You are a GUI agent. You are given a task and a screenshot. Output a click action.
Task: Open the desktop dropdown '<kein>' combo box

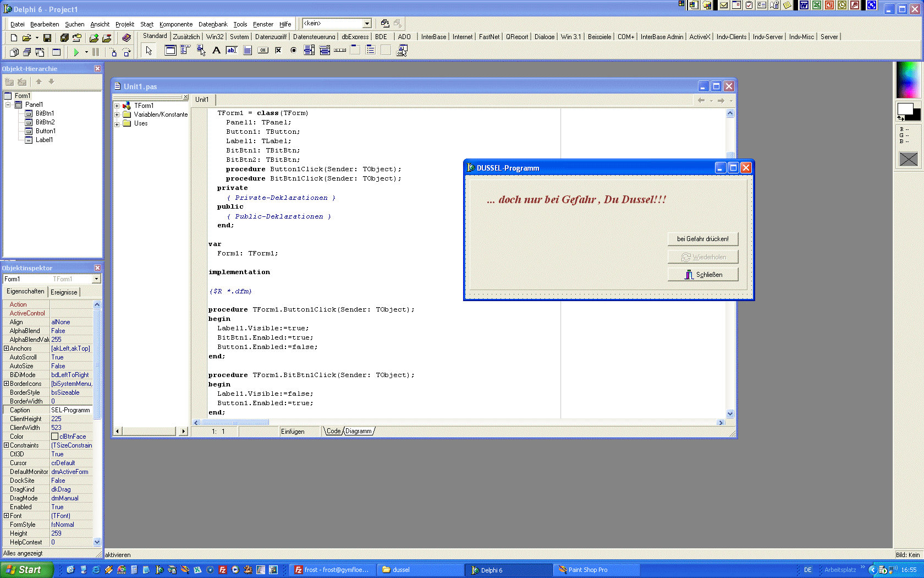click(x=367, y=24)
